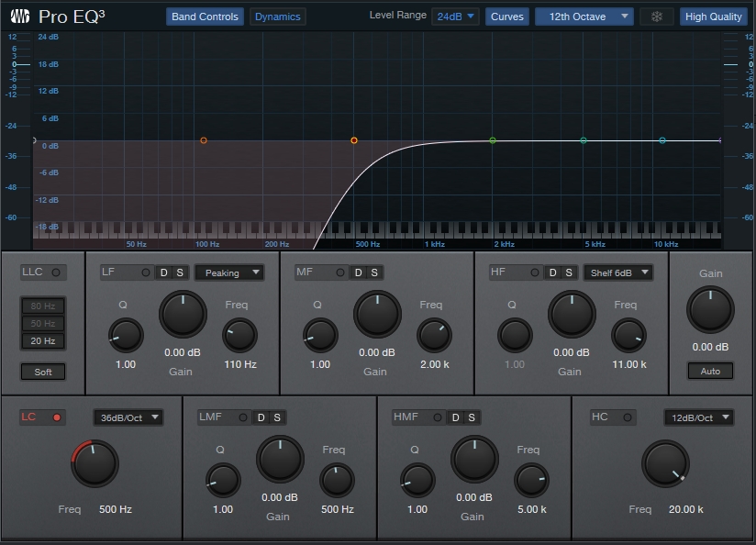Toggle the Curves button

(507, 17)
